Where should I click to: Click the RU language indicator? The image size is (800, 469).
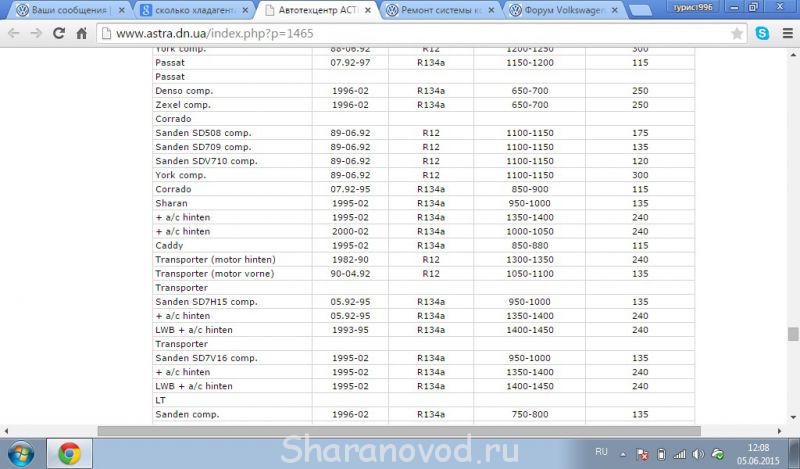point(601,452)
